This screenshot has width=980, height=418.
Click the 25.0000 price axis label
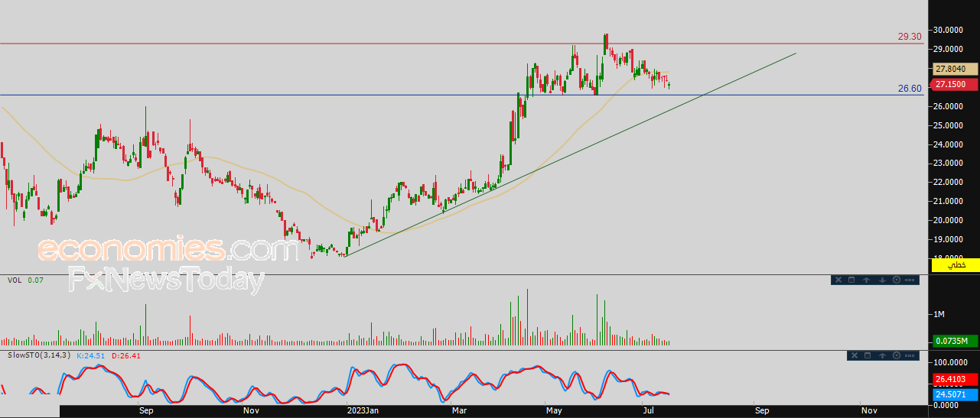tap(946, 125)
